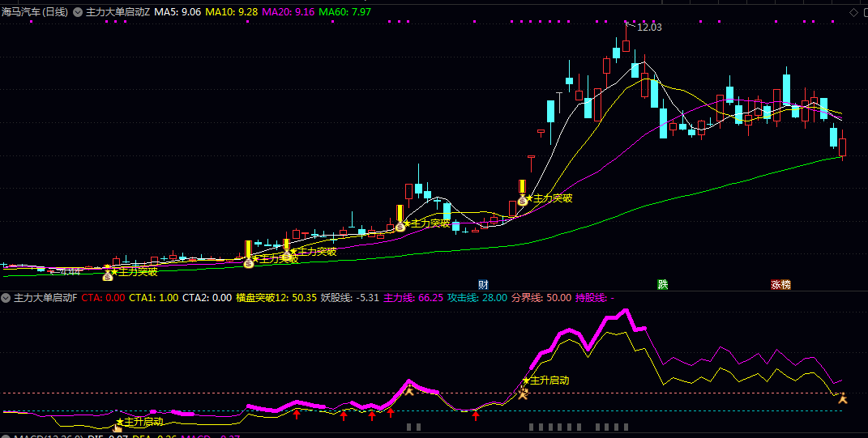This screenshot has width=868, height=438.
Task: Click the 12.03 high price marker
Action: click(649, 28)
